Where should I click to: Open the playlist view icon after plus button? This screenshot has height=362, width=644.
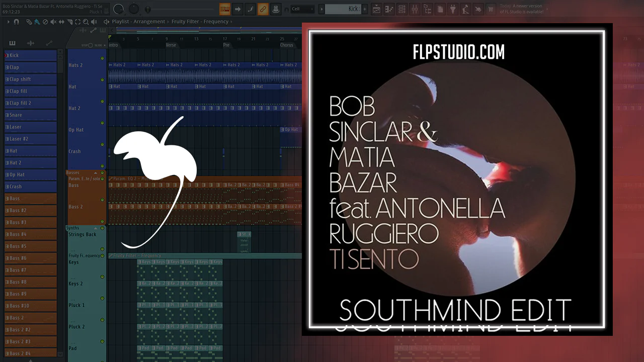pos(377,9)
